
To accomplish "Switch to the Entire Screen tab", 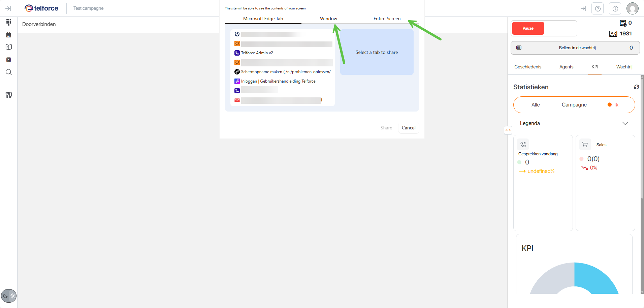I will click(387, 19).
